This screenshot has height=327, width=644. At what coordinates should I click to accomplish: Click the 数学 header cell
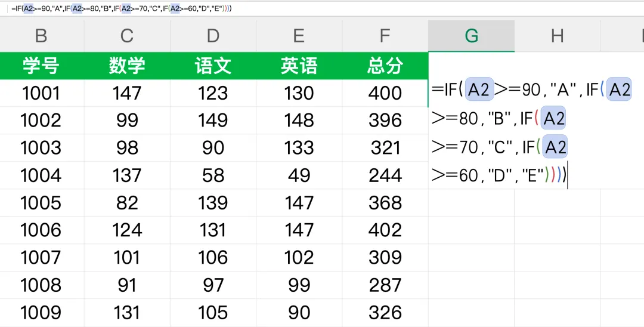pos(127,66)
